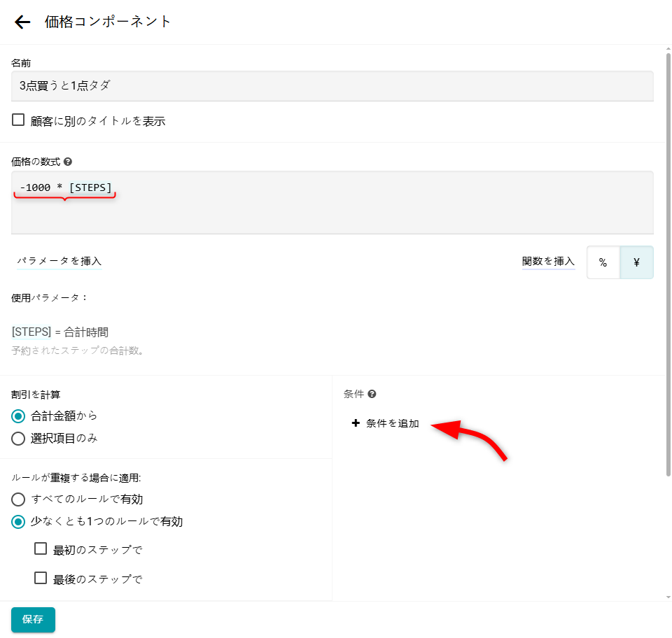Image resolution: width=672 pixels, height=638 pixels.
Task: Click the 割引を計算 heading
Action: point(36,395)
